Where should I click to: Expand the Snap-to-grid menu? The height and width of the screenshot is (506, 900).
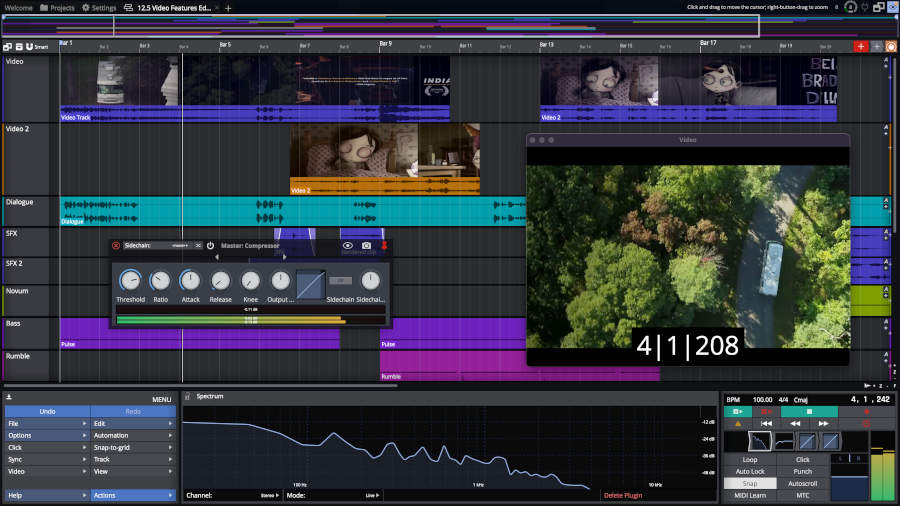tap(133, 447)
